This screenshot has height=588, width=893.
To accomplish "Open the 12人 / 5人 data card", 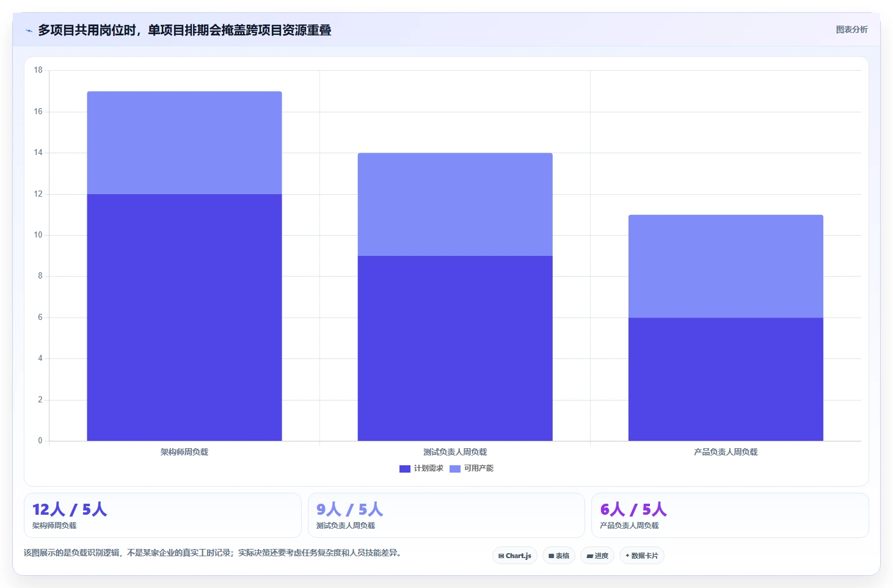I will pos(162,515).
